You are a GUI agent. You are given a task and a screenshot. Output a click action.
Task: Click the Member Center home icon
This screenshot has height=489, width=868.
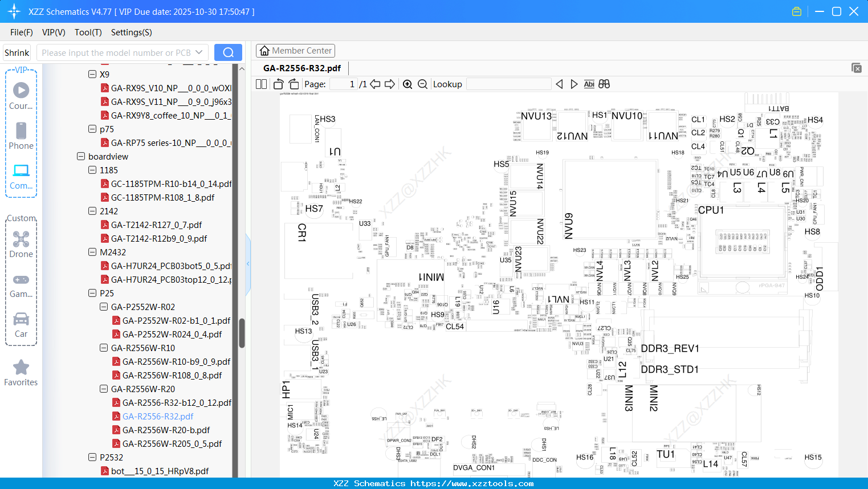coord(264,51)
